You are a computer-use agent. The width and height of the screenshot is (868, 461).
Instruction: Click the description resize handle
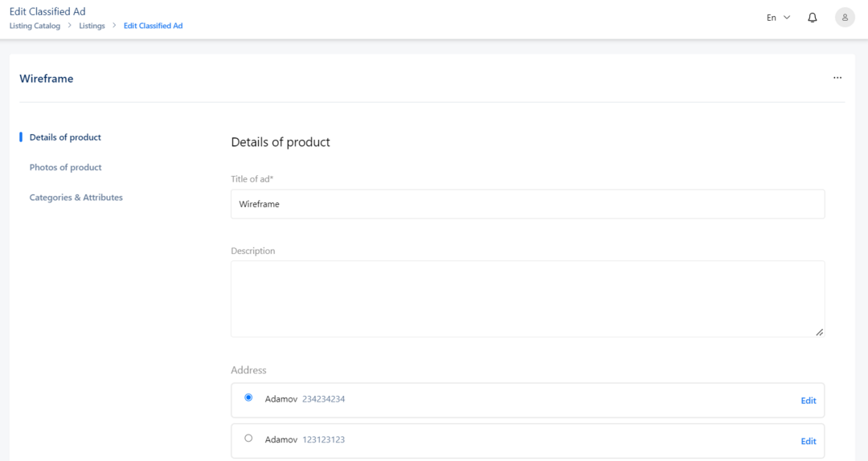coord(819,332)
